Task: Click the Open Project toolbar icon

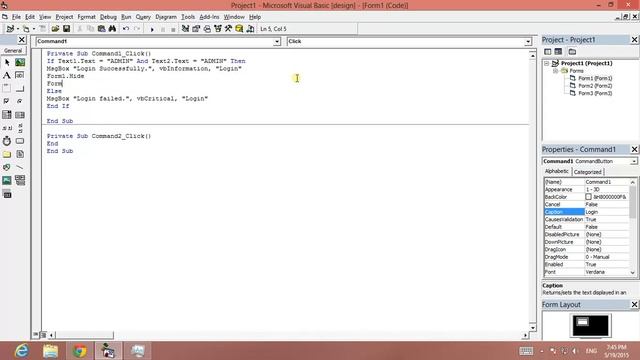Action: [x=55, y=29]
